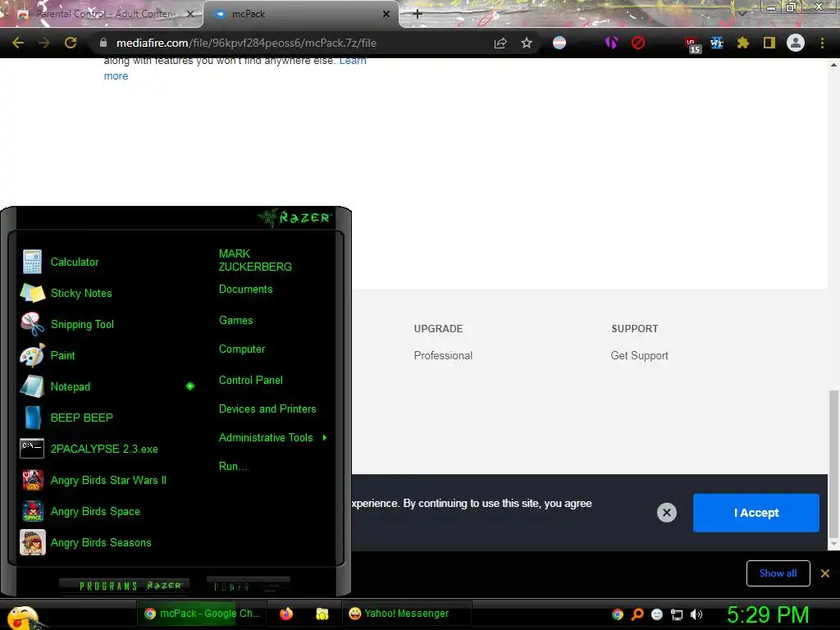The height and width of the screenshot is (630, 840).
Task: Click the network tray icon
Action: pos(677,614)
